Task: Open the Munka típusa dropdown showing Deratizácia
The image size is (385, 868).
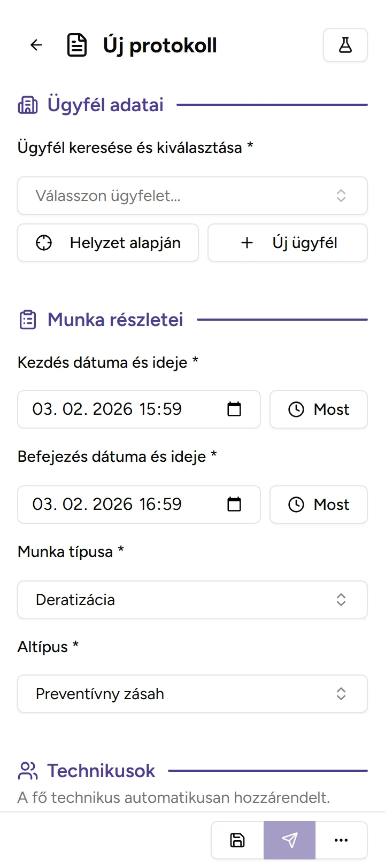Action: [192, 599]
